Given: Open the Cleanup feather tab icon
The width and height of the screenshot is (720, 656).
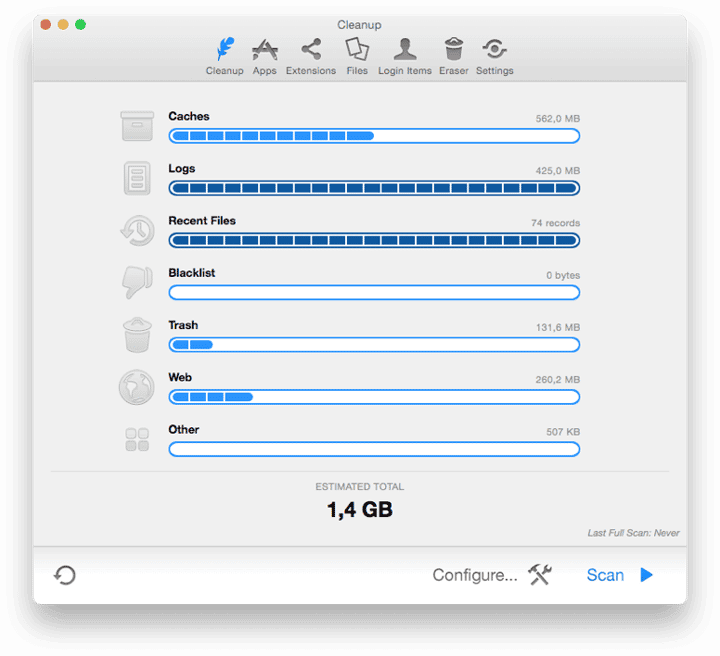Looking at the screenshot, I should point(225,49).
